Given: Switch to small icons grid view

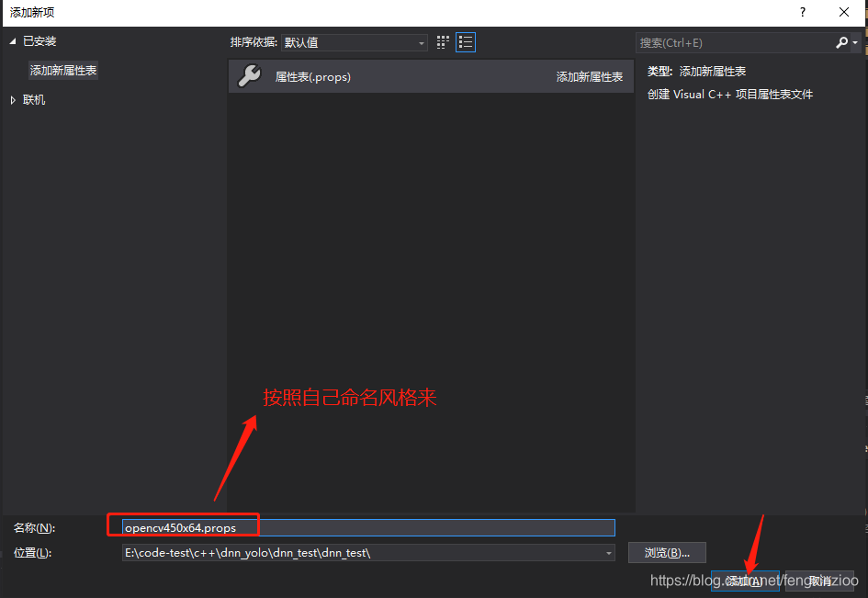Looking at the screenshot, I should [443, 42].
